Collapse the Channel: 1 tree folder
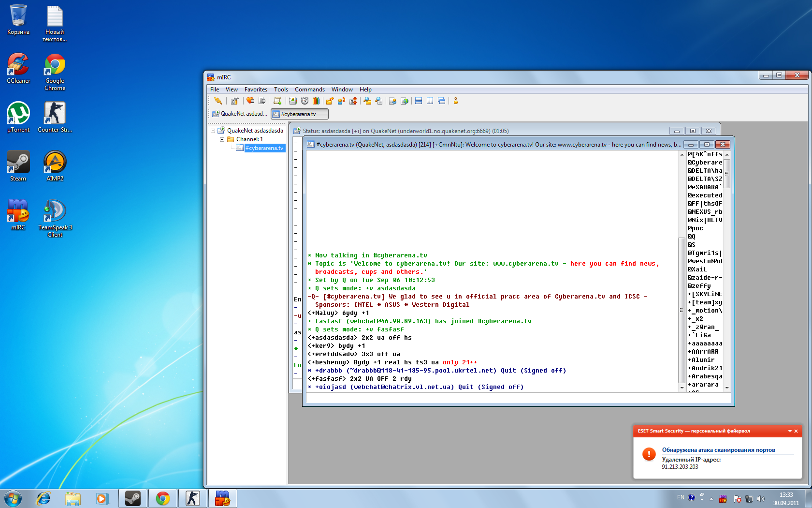The height and width of the screenshot is (508, 812). point(222,139)
